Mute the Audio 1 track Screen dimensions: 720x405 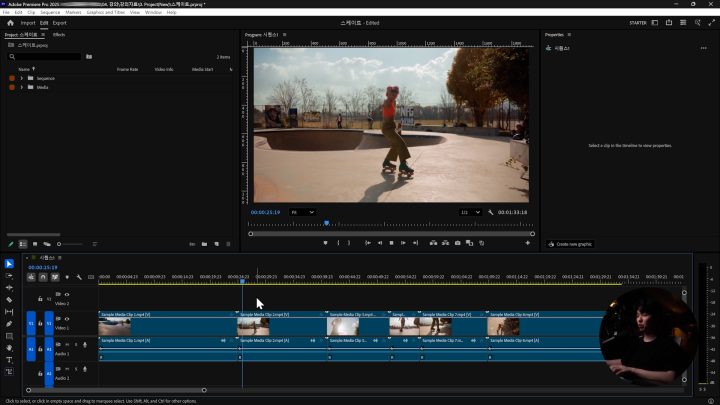(66, 343)
